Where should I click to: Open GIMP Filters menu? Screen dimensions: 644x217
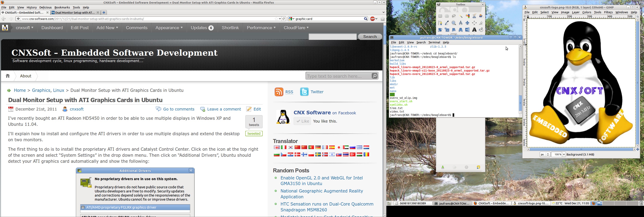pos(608,12)
